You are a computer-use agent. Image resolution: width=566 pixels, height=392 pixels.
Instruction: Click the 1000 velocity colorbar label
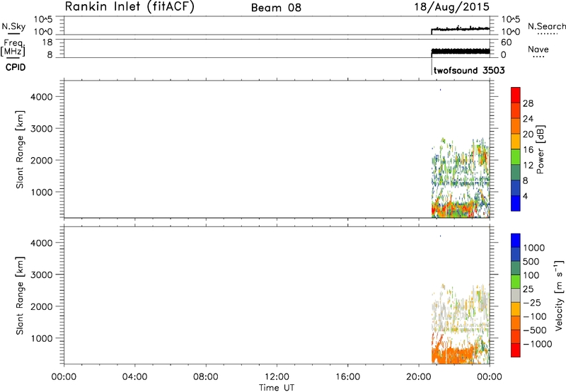point(533,248)
